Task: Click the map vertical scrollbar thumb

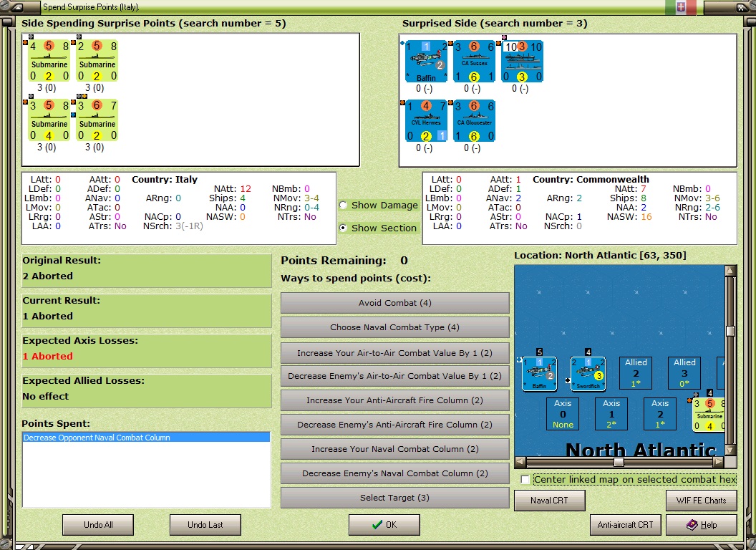Action: pos(730,330)
